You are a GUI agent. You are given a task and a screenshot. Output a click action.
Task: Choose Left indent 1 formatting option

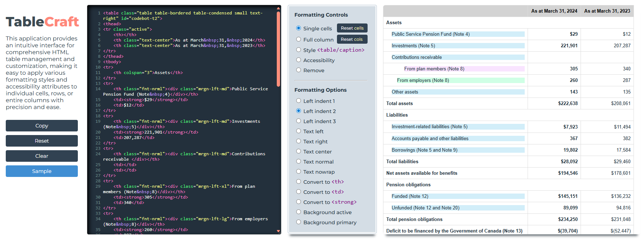coord(298,101)
